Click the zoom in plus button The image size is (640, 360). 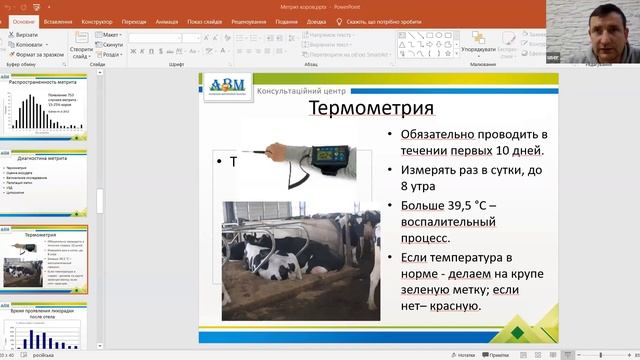click(x=629, y=355)
